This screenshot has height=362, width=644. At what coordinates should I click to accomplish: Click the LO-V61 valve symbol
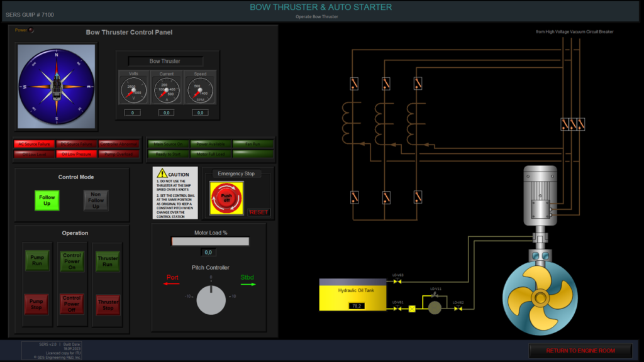[398, 309]
